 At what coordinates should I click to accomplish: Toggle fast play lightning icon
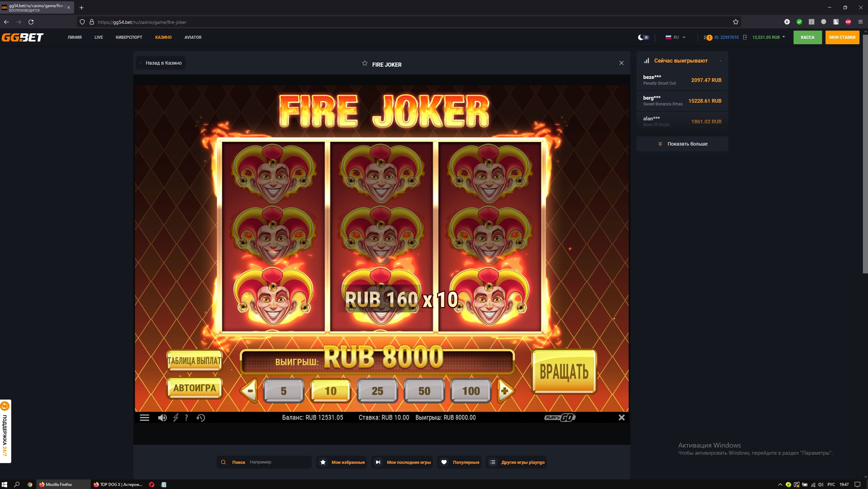point(176,418)
